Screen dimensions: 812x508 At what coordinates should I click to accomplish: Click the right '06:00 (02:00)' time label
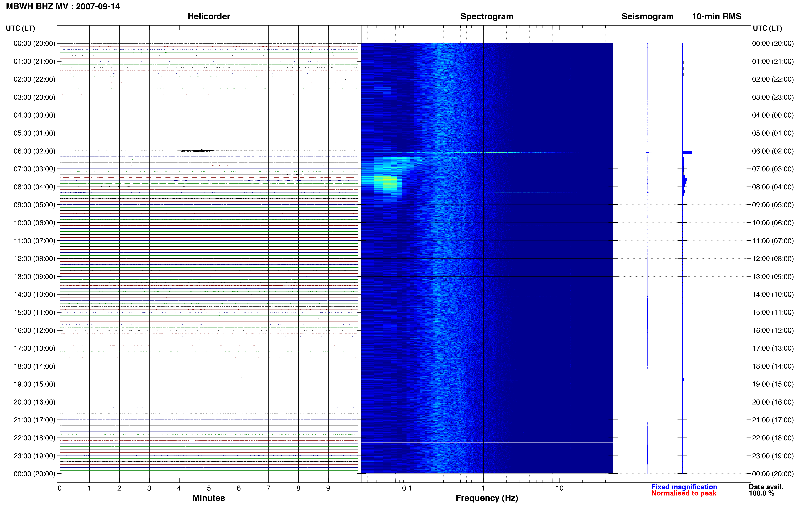point(773,151)
